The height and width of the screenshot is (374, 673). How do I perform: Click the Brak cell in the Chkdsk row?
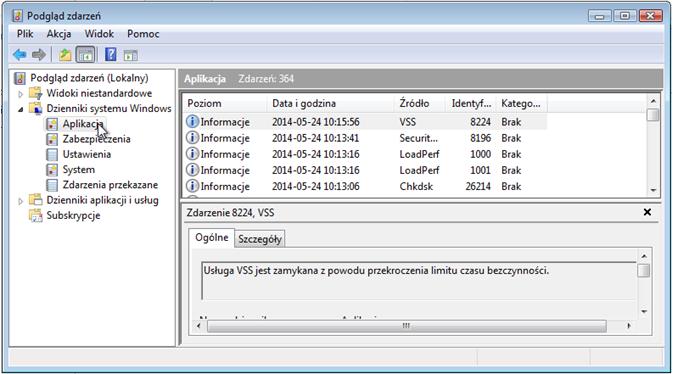(x=511, y=186)
